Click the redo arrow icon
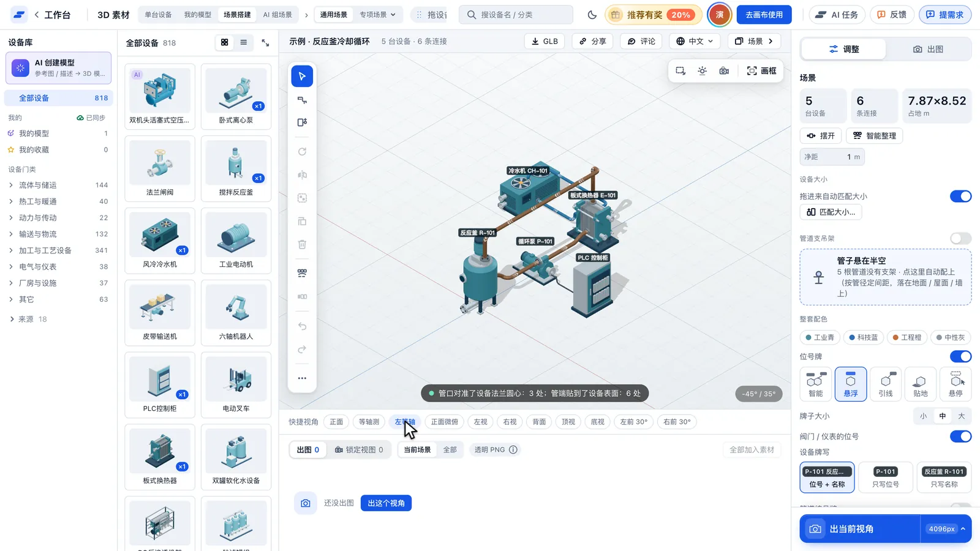Screen dimensions: 980x551 point(302,350)
